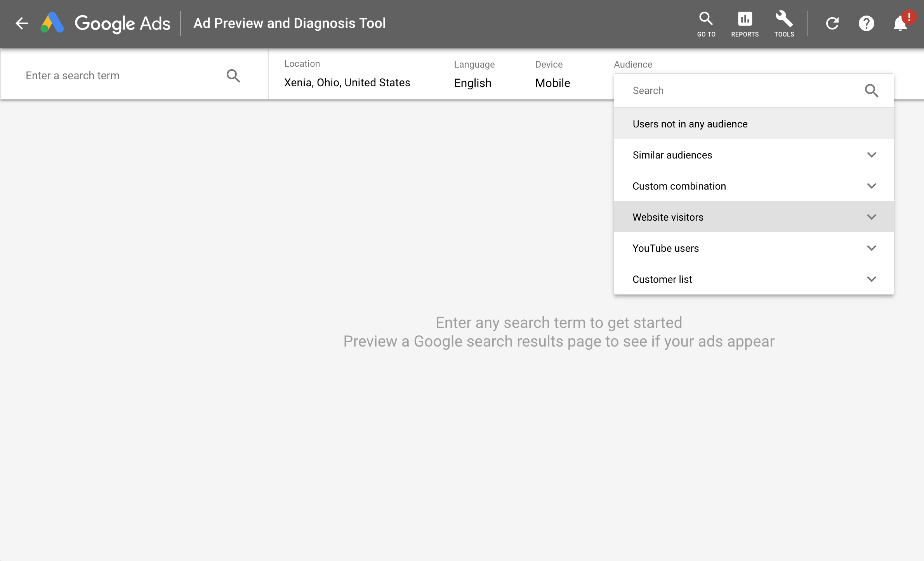Expand the Customer list chevron
This screenshot has height=561, width=924.
point(871,279)
